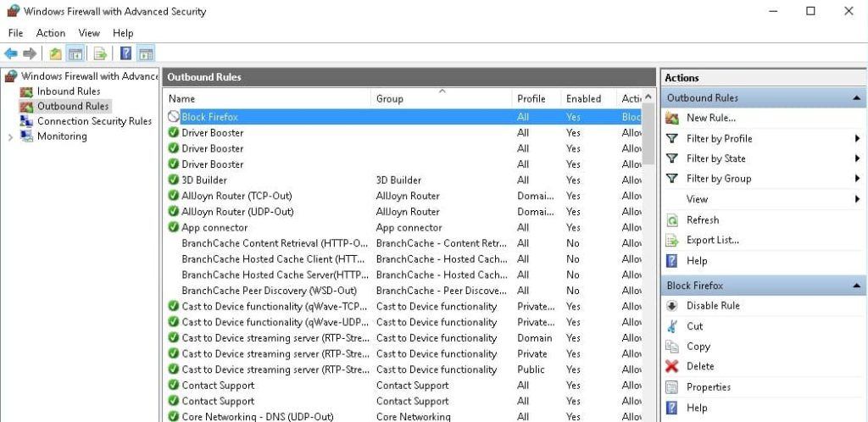Sort by the Profile column header

[536, 99]
